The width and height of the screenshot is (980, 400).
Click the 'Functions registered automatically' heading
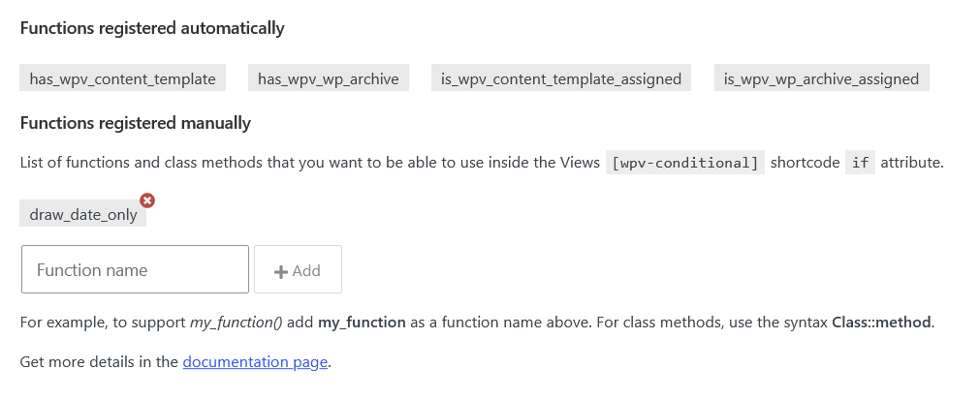point(152,28)
